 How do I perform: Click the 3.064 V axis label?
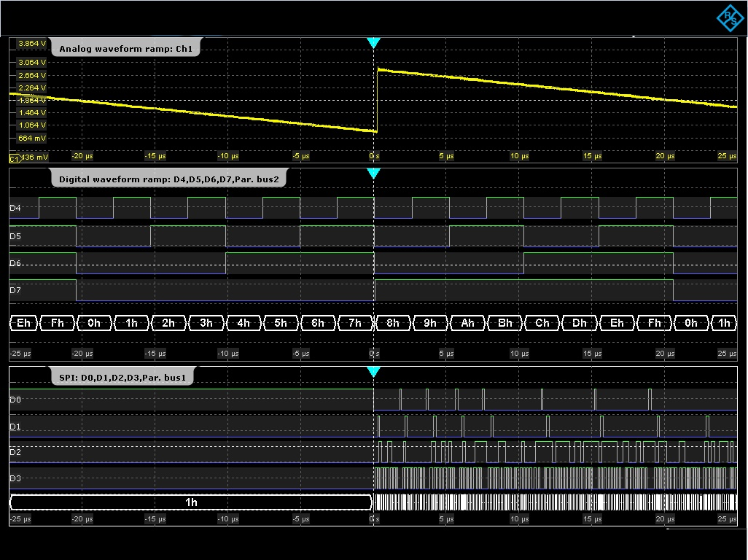pyautogui.click(x=31, y=63)
